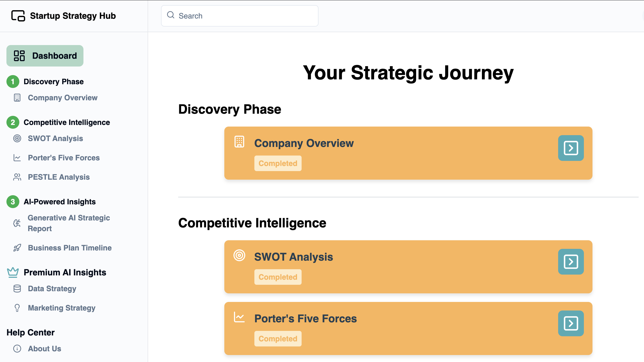Viewport: 644px width, 362px height.
Task: Click the Search input field
Action: tap(240, 16)
